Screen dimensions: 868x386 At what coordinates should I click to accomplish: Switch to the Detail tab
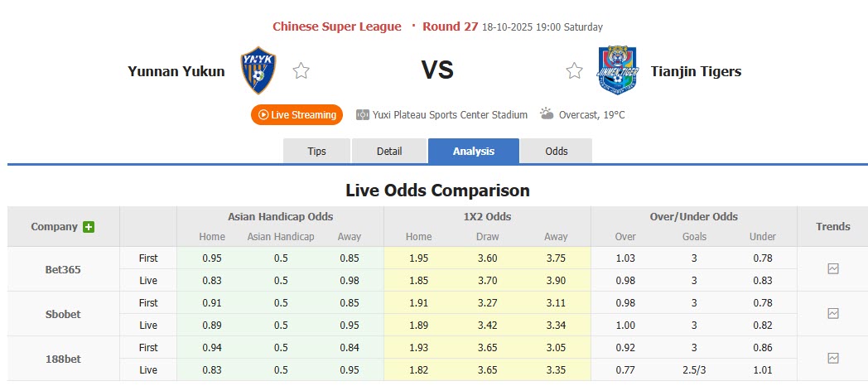pos(389,151)
